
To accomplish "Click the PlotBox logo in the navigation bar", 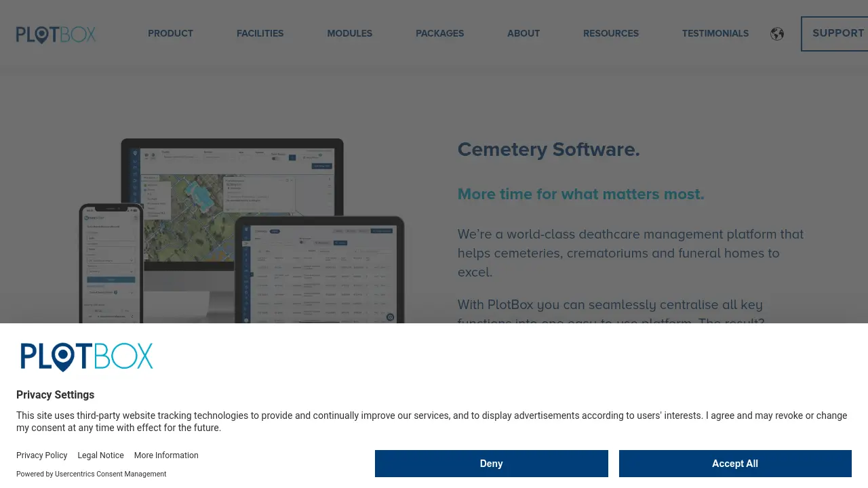I will tap(56, 35).
